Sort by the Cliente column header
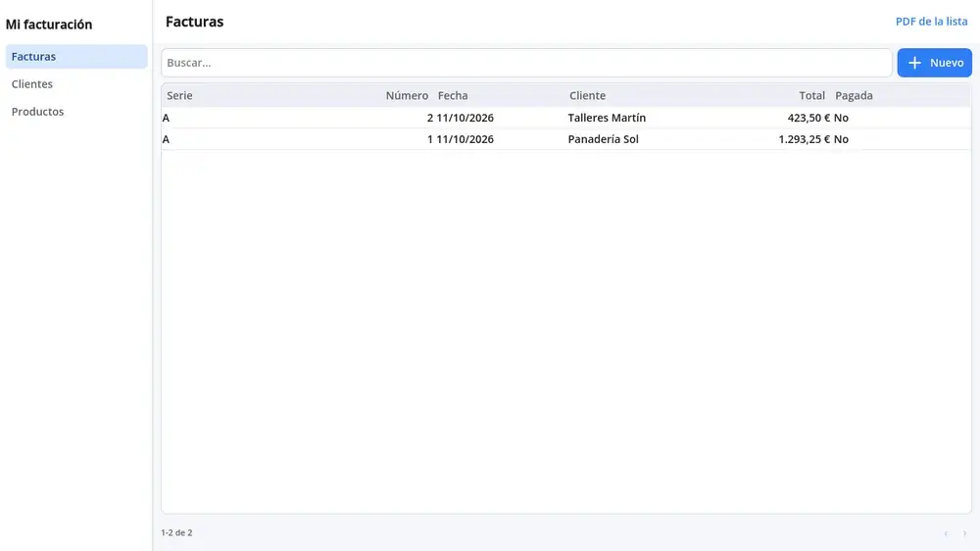The height and width of the screenshot is (551, 980). (587, 96)
